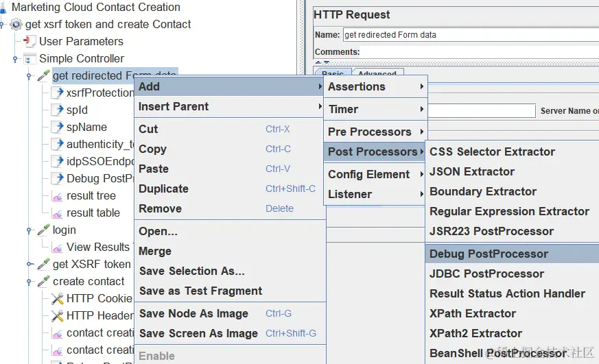
Task: Add a Result Status Action Handler
Action: click(513, 293)
